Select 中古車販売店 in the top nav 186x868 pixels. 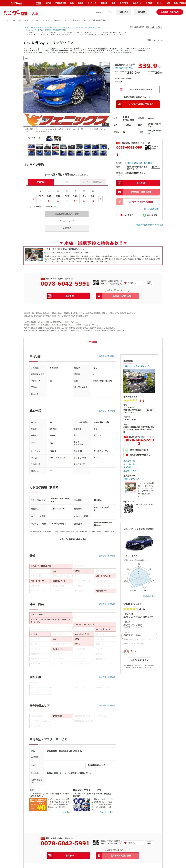(x=60, y=3)
